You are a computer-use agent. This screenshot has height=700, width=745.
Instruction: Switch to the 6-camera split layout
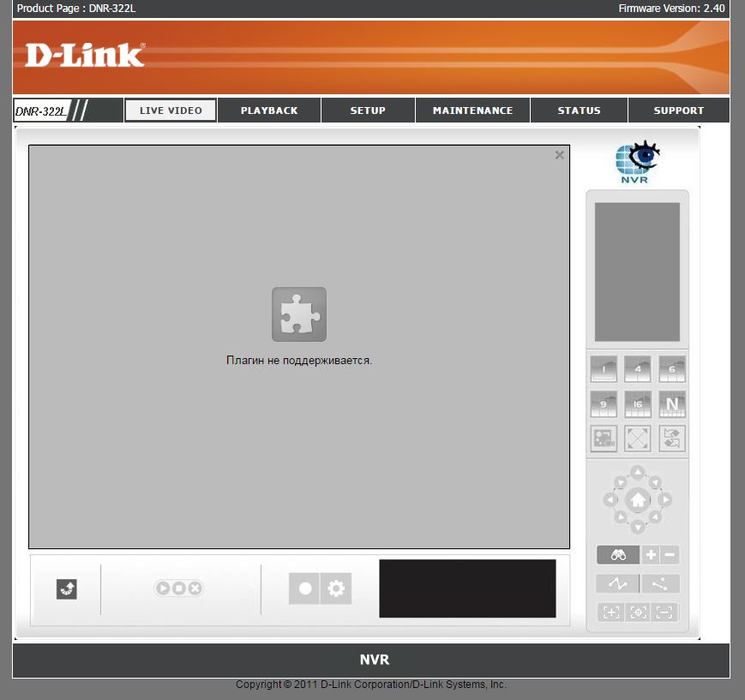click(x=672, y=369)
